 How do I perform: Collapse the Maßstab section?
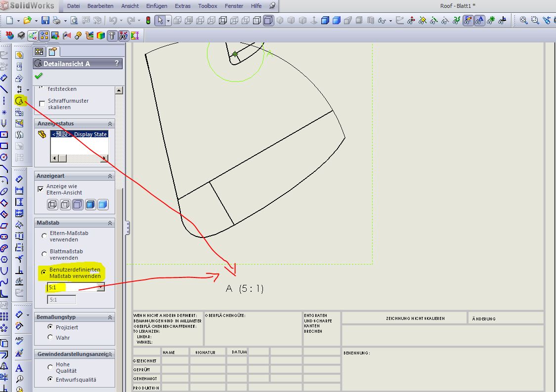[110, 224]
